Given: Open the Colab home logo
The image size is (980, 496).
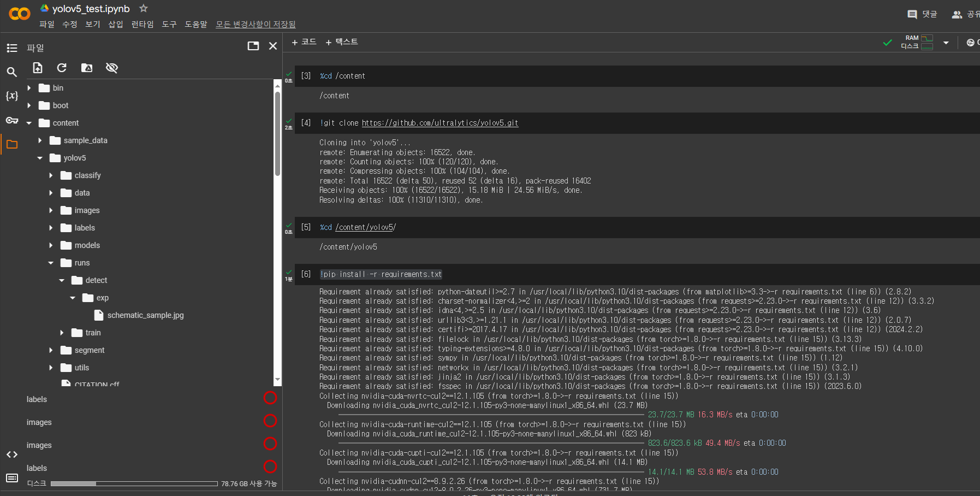Looking at the screenshot, I should (x=20, y=14).
